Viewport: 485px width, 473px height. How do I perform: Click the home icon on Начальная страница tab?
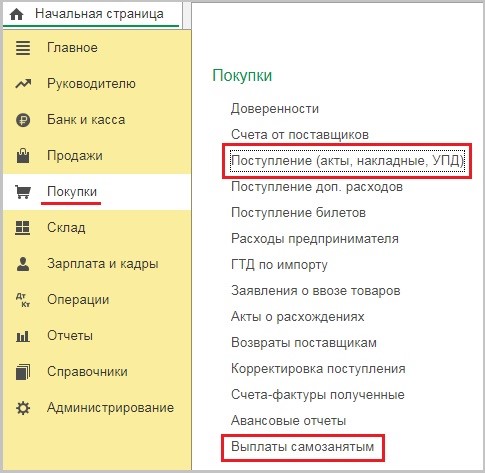16,14
